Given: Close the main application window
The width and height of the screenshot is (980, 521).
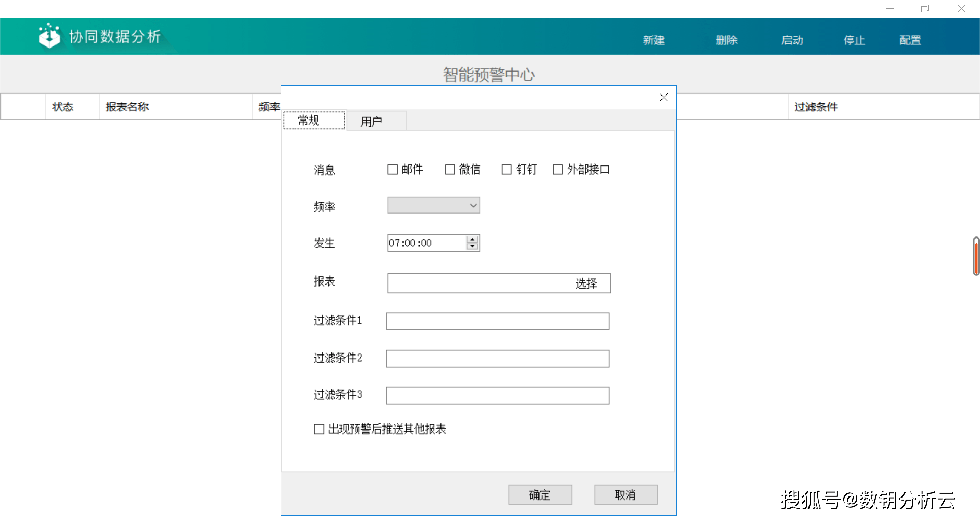Looking at the screenshot, I should click(961, 9).
